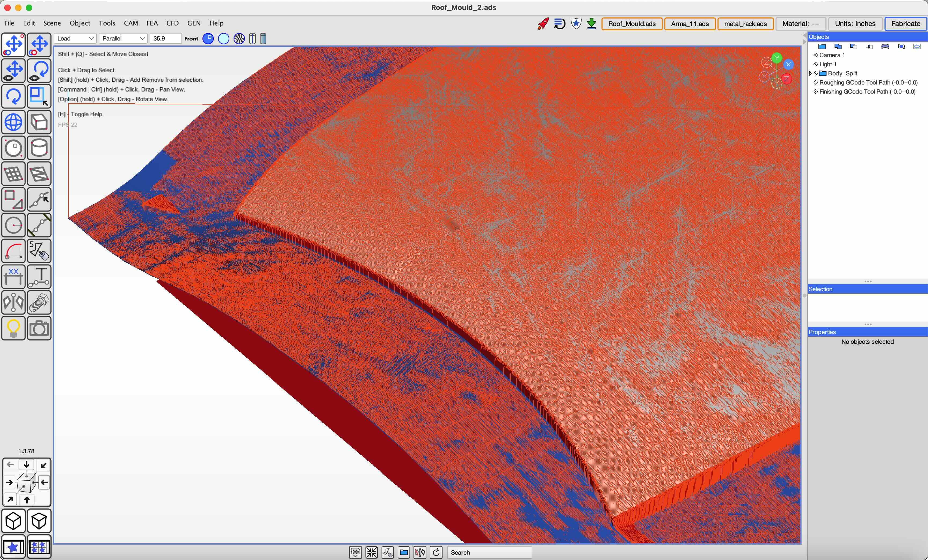Open the Load dropdown
The width and height of the screenshot is (928, 560).
pyautogui.click(x=75, y=38)
